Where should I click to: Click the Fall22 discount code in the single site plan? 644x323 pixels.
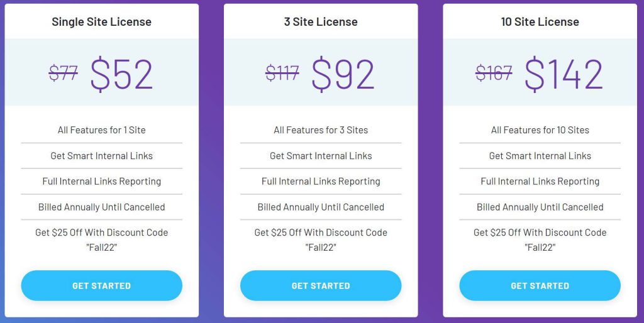(101, 248)
